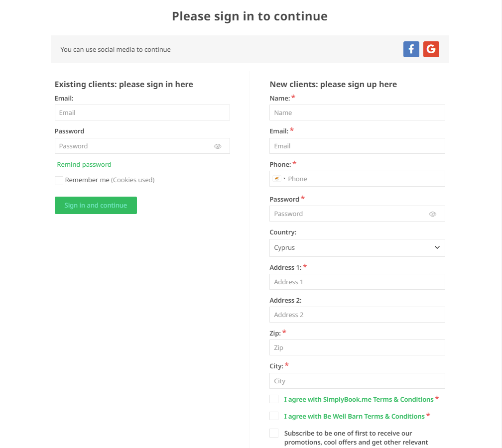Focus the City input field
Screen dimensions: 502x448
pyautogui.click(x=357, y=381)
